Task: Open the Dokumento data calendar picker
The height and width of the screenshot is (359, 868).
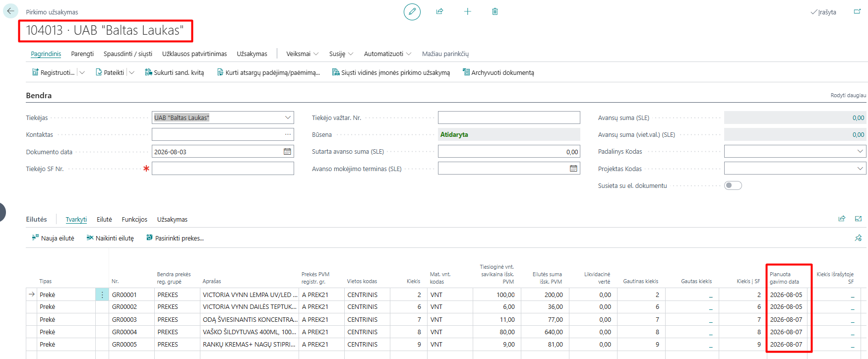Action: point(287,152)
